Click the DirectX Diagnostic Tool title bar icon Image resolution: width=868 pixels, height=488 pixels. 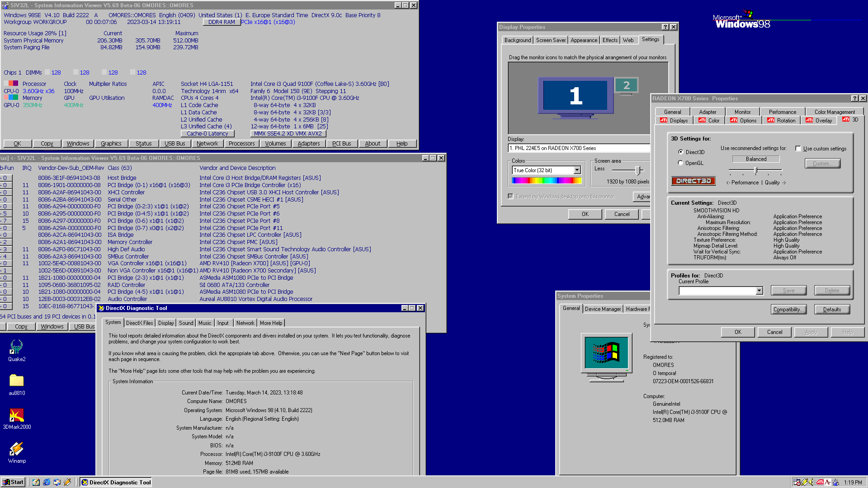tap(102, 308)
